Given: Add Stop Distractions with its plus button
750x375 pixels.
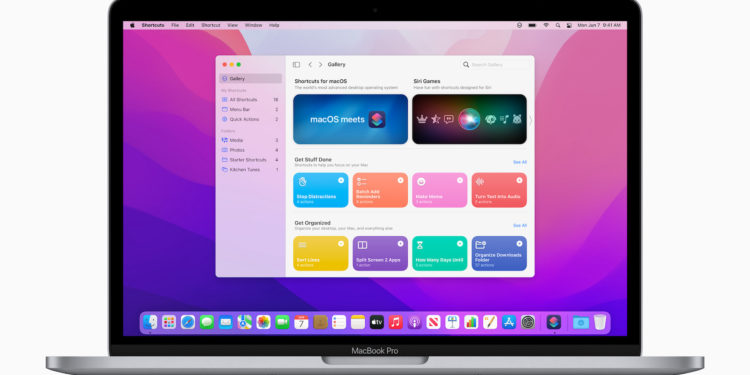Looking at the screenshot, I should tap(341, 180).
